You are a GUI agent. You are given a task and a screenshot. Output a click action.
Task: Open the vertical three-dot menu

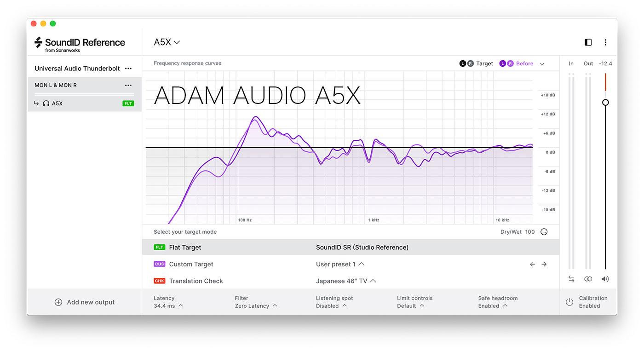[605, 42]
